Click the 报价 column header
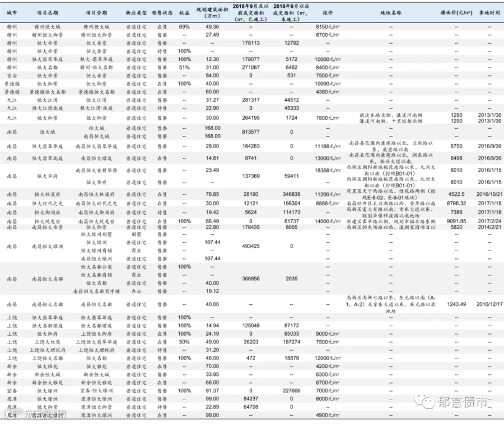The image size is (504, 424). 328,13
